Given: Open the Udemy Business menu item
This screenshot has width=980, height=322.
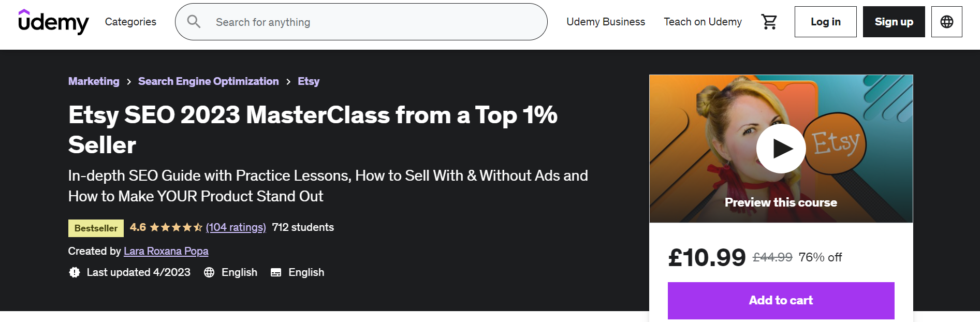Looking at the screenshot, I should coord(606,22).
